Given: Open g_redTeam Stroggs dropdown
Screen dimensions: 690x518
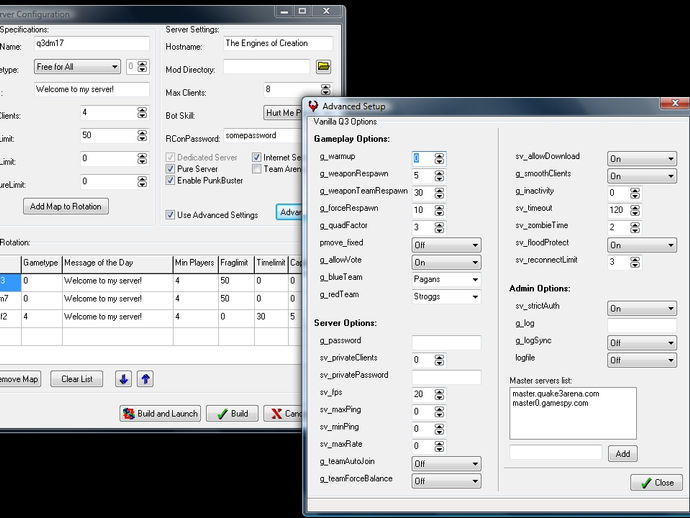Looking at the screenshot, I should pyautogui.click(x=447, y=297).
